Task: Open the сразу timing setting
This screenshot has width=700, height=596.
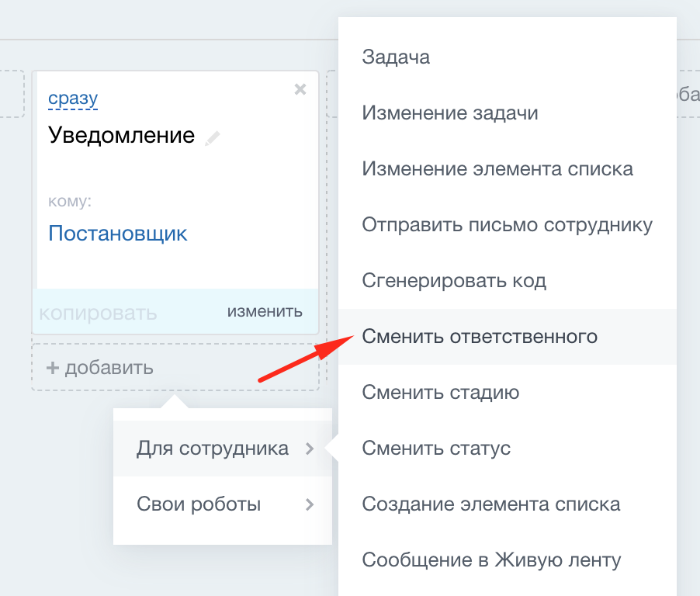Action: pos(72,98)
